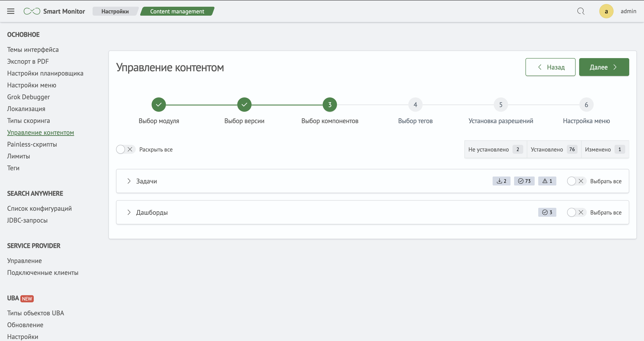Screen dimensions: 644x341
Task: Open Настройки планировщика
Action: (45, 73)
